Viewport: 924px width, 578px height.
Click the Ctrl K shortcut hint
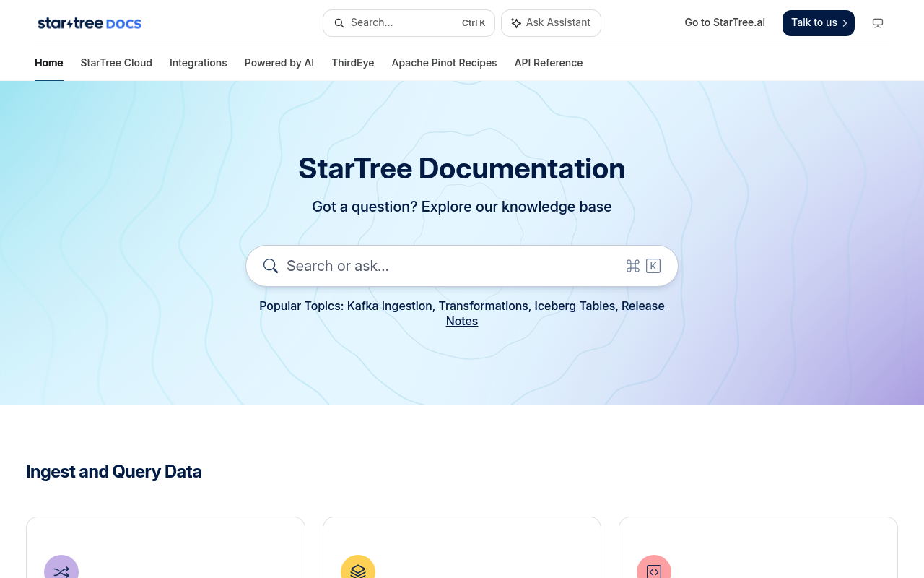pos(474,23)
